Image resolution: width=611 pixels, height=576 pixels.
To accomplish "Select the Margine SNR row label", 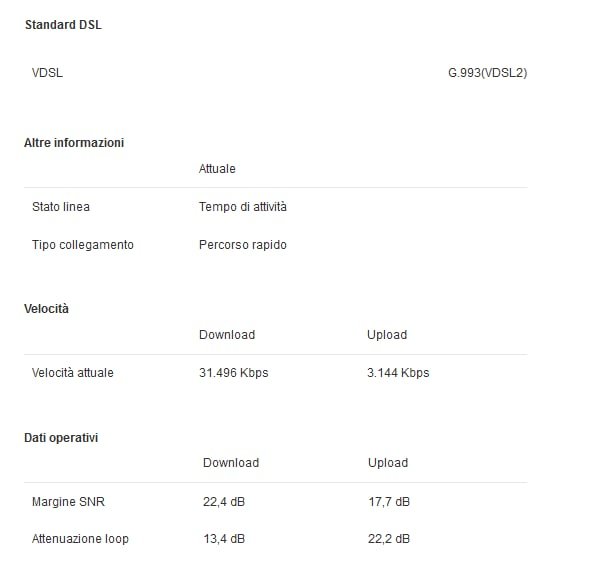I will pos(68,501).
